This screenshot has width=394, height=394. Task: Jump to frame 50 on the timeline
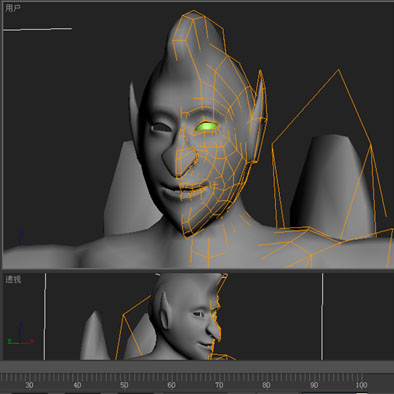click(124, 385)
